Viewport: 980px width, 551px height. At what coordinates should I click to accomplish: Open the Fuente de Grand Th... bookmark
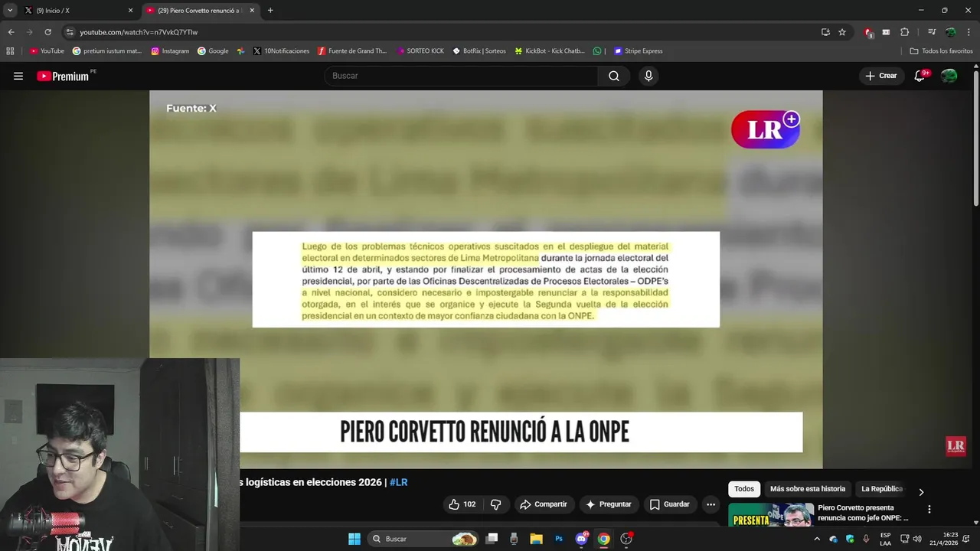[352, 51]
